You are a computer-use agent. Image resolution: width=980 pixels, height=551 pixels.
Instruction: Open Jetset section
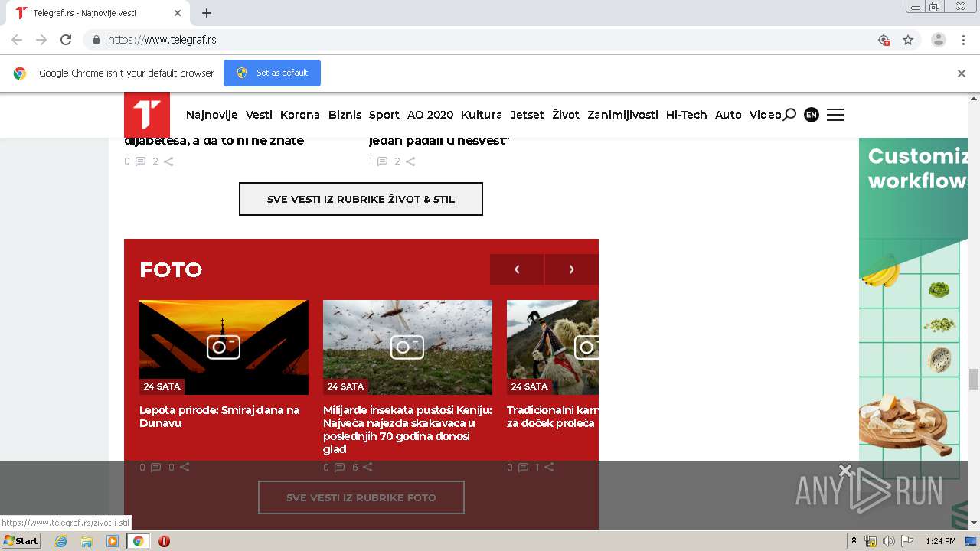click(528, 115)
